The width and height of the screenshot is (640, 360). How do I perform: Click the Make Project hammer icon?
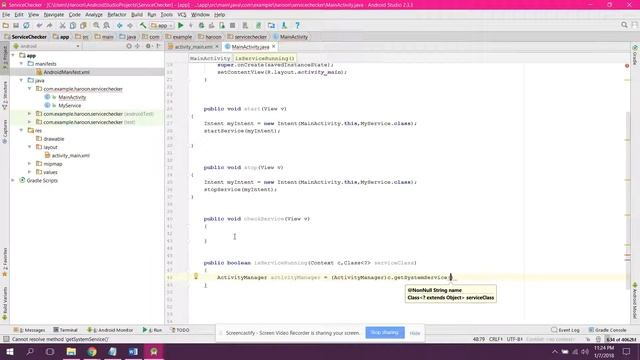[x=143, y=25]
